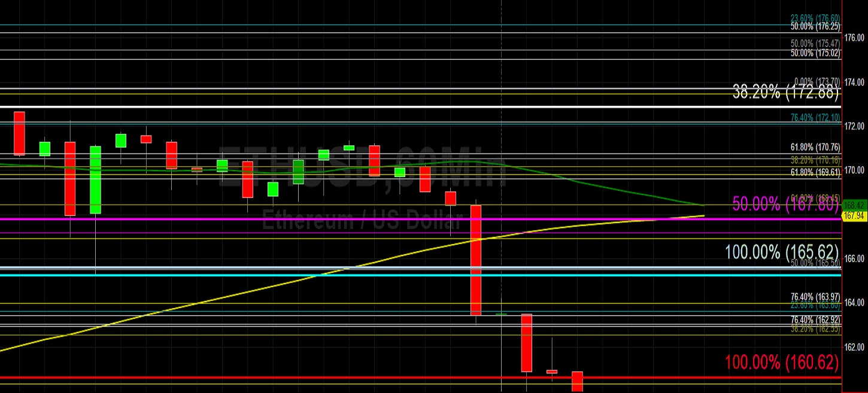868x393 pixels.
Task: Click the tall red candle falling to 163.50
Action: pos(476,260)
